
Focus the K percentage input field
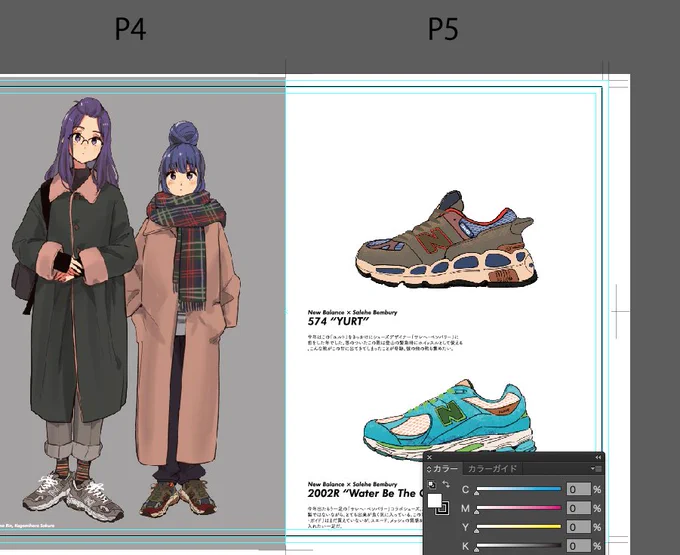coord(579,546)
